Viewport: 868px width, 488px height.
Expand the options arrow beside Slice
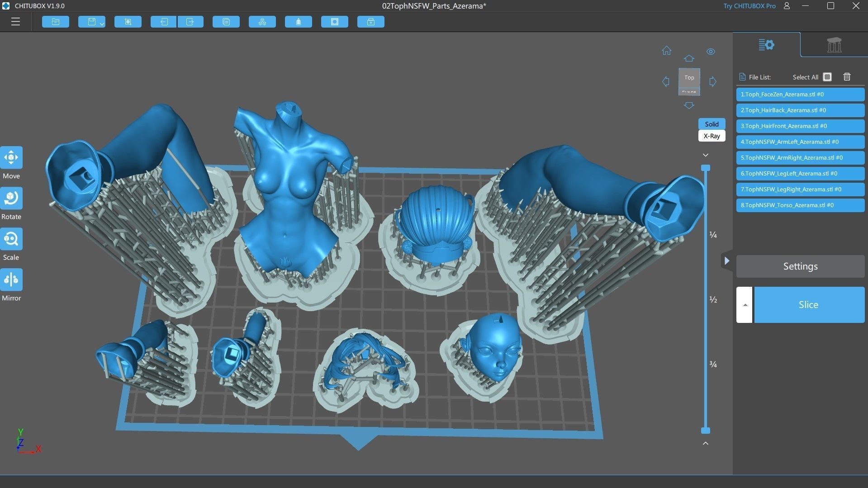pyautogui.click(x=745, y=305)
